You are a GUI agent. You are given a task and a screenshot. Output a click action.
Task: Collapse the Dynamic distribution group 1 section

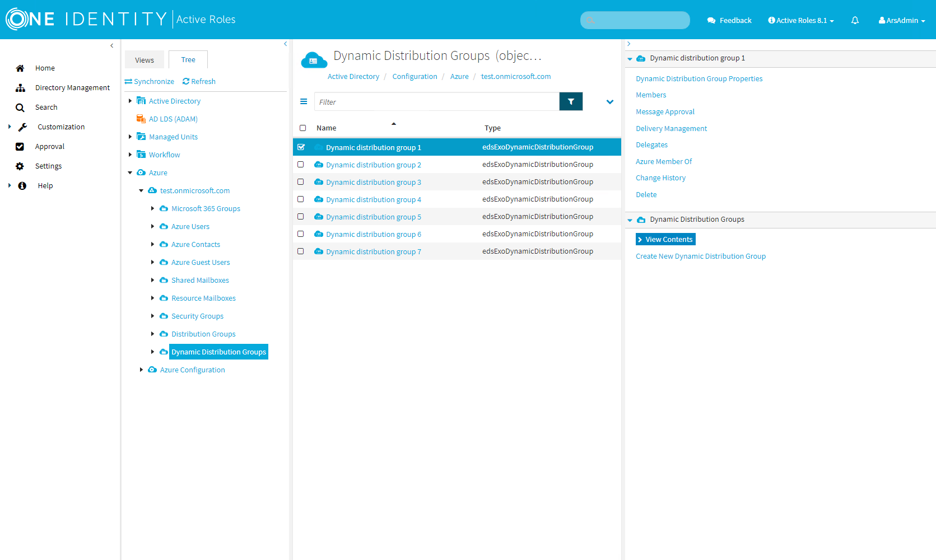(630, 59)
